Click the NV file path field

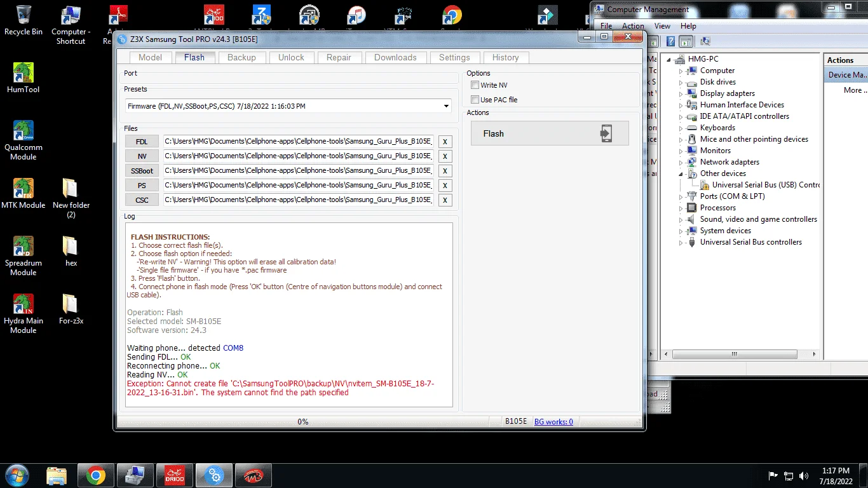[299, 156]
